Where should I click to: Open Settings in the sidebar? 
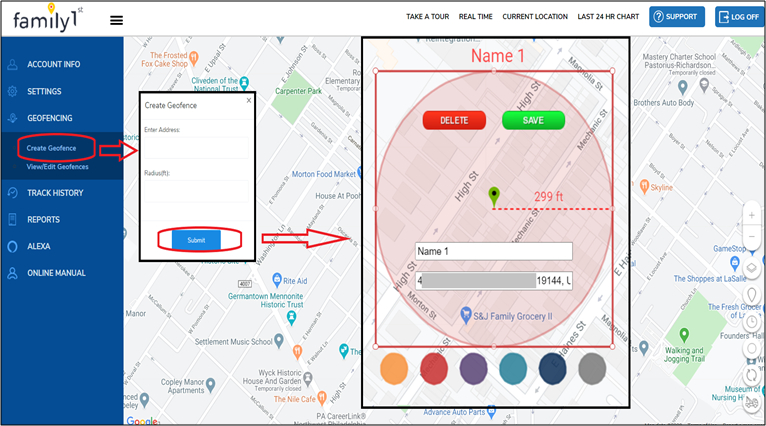[x=44, y=91]
